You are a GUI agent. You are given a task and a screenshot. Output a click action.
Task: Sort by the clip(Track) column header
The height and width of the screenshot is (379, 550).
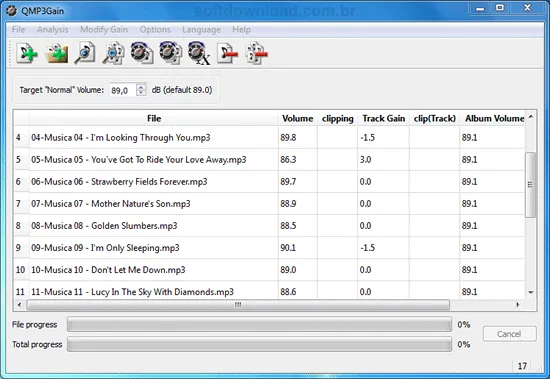click(x=434, y=119)
